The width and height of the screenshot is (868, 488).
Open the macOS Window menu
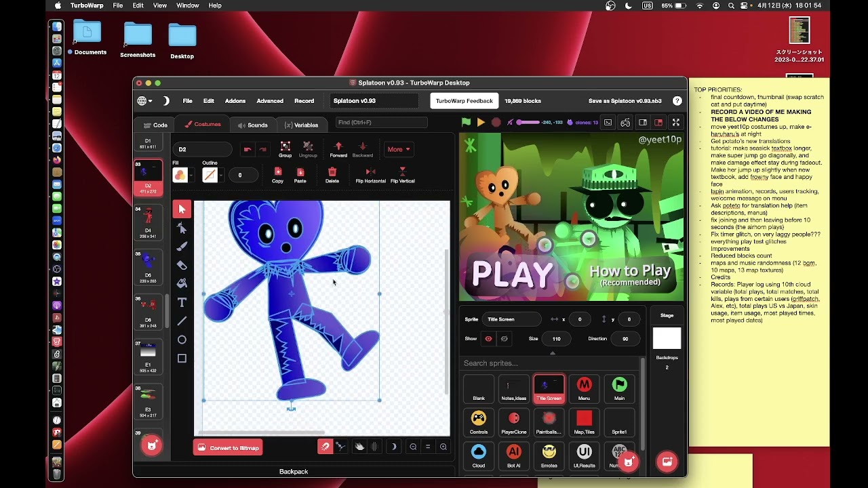[x=188, y=5]
